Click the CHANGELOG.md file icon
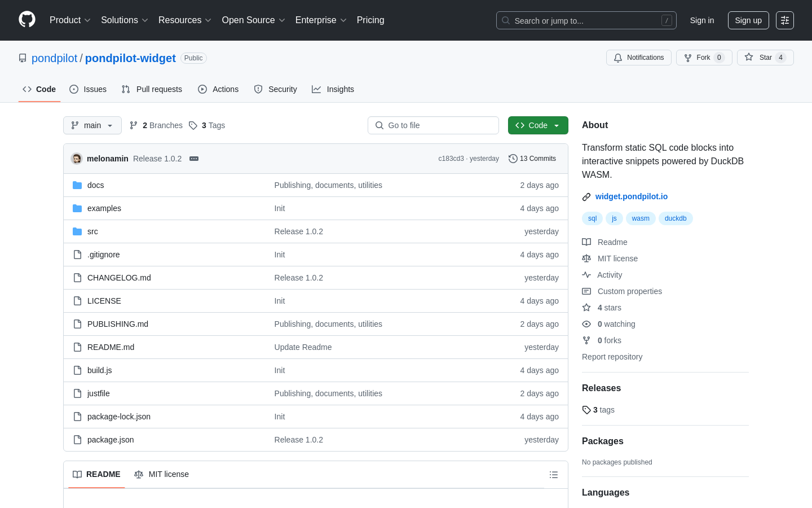This screenshot has width=812, height=508. 77,278
